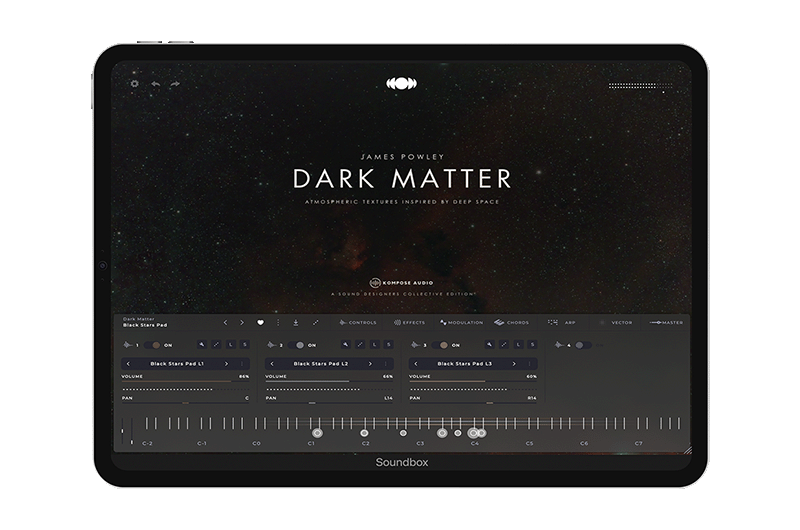
Task: Click the pitch wheel strip left of keyboard
Action: point(122,432)
